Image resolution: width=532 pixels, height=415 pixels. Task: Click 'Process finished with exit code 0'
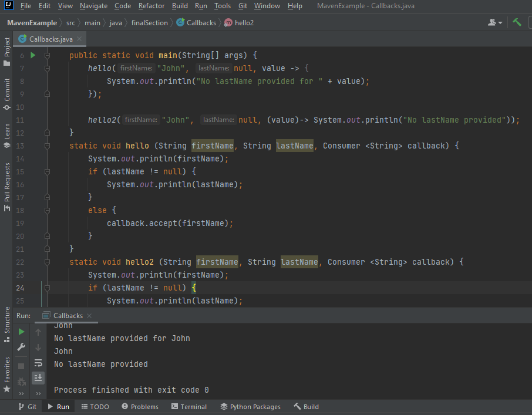pos(132,390)
